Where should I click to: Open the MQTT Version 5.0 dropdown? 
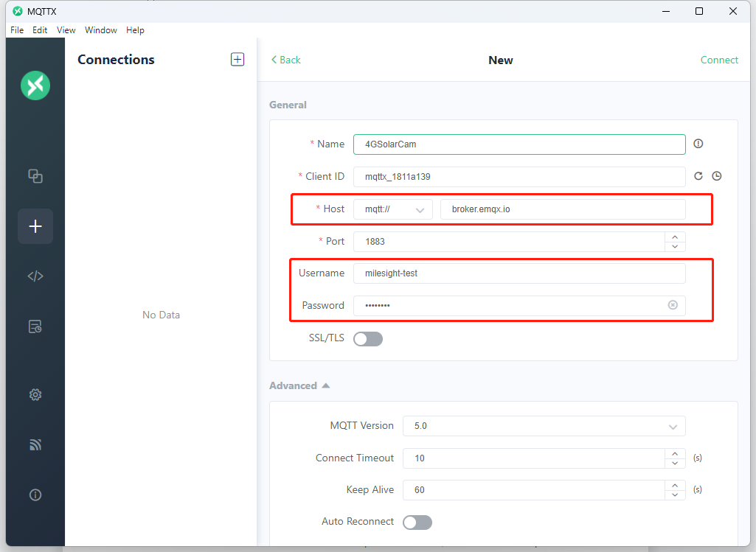tap(544, 426)
